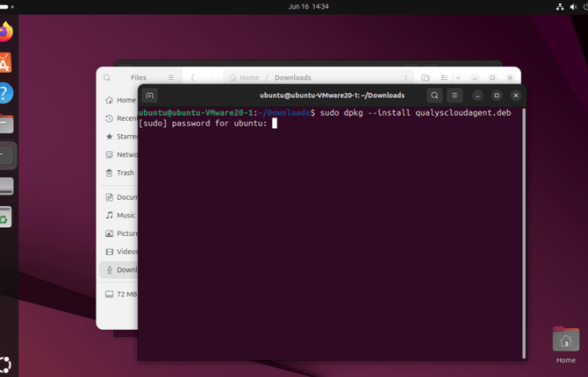Minimize the Files window
Screen dimensions: 588x377
[475, 77]
